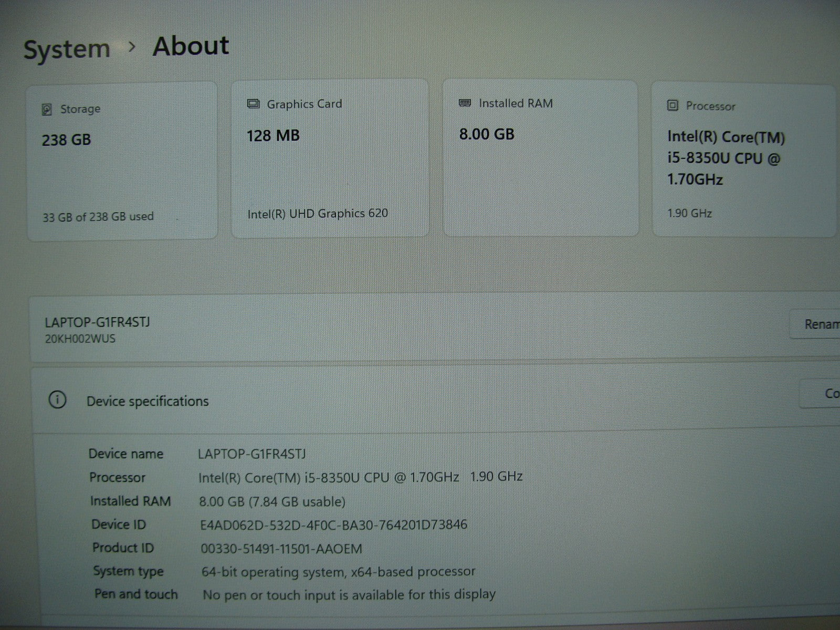840x630 pixels.
Task: Collapse the Device specifications section
Action: coord(420,401)
